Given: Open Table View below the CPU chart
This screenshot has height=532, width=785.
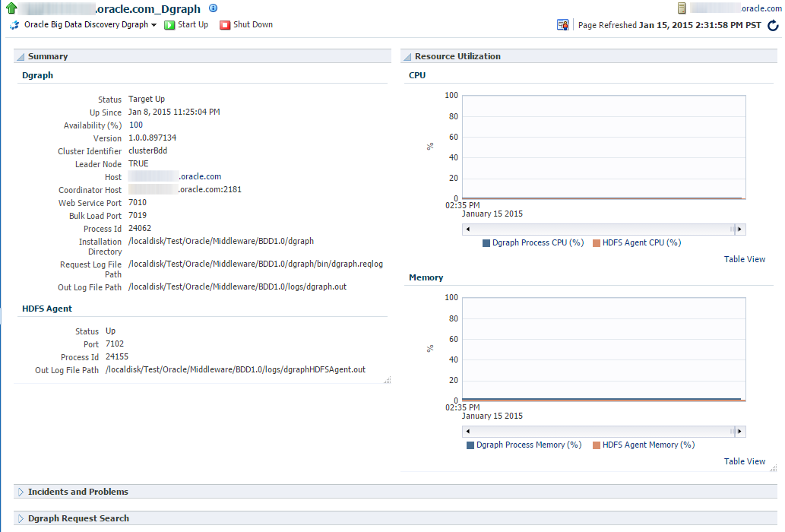Looking at the screenshot, I should point(744,259).
